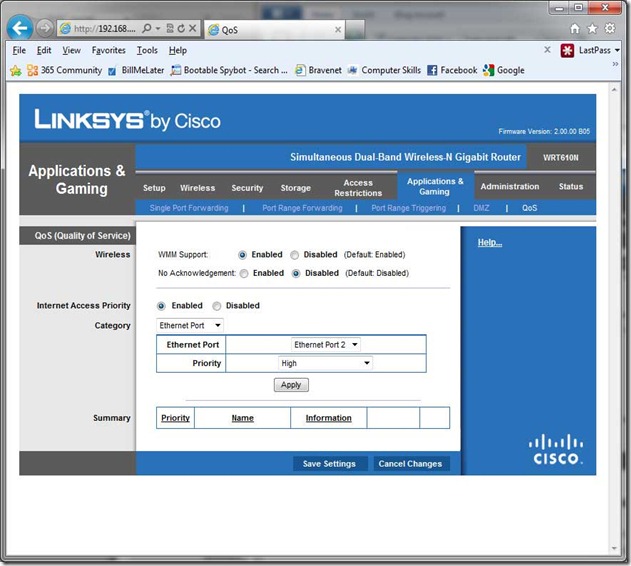Open Bootable Spybot favorite link
Image resolution: width=631 pixels, height=566 pixels.
click(x=229, y=70)
